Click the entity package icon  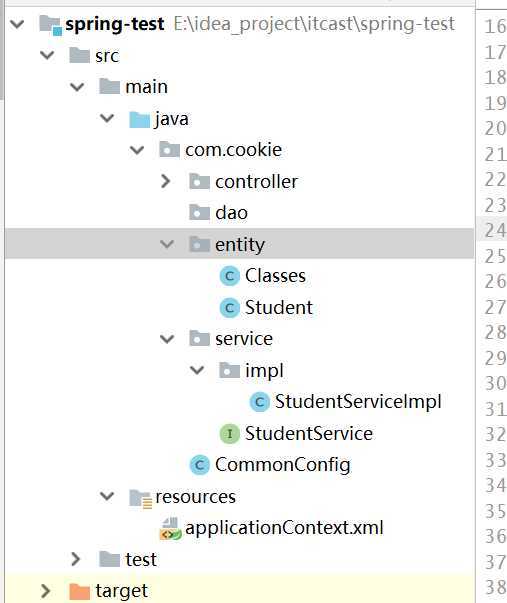point(199,243)
